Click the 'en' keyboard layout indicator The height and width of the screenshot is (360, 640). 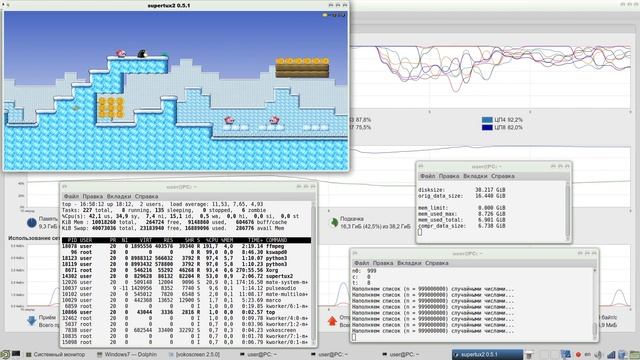[588, 354]
